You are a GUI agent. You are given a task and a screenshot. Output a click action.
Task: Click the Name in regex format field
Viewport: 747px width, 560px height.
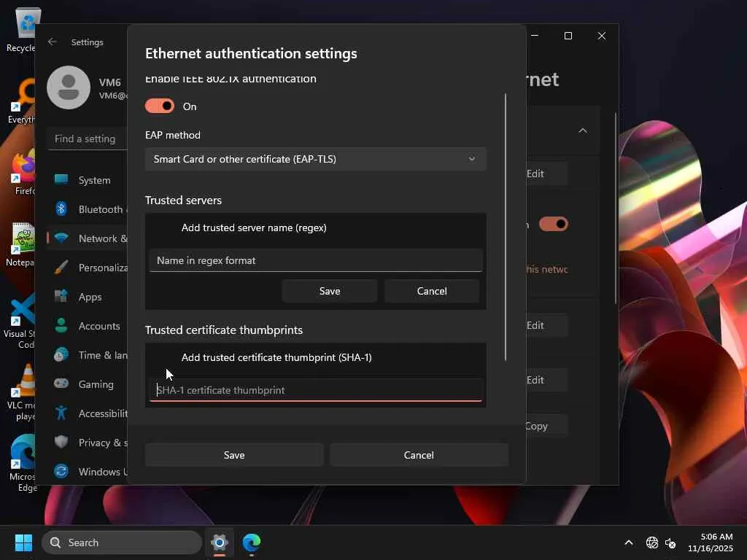315,260
